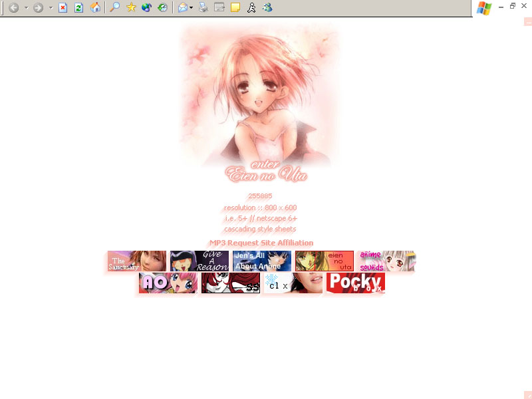Viewport: 532px width, 399px height.
Task: Expand the Forward button history dropdown
Action: (x=51, y=8)
